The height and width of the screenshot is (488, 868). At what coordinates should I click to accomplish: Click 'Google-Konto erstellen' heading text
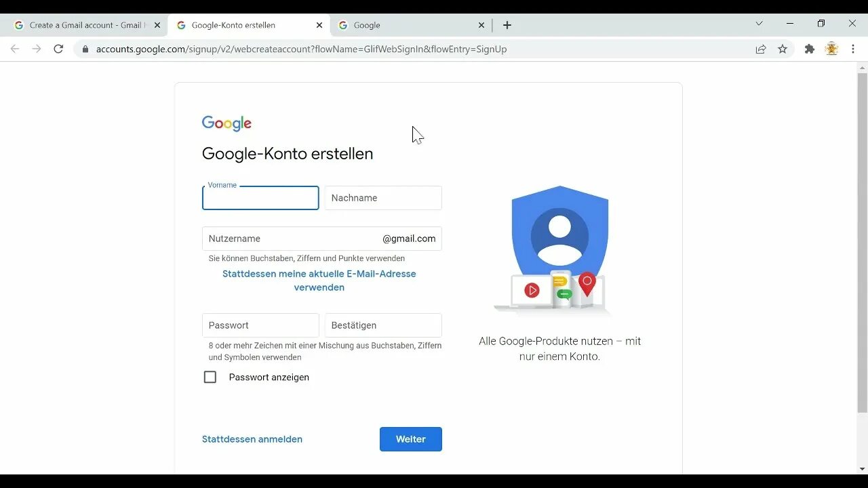288,154
